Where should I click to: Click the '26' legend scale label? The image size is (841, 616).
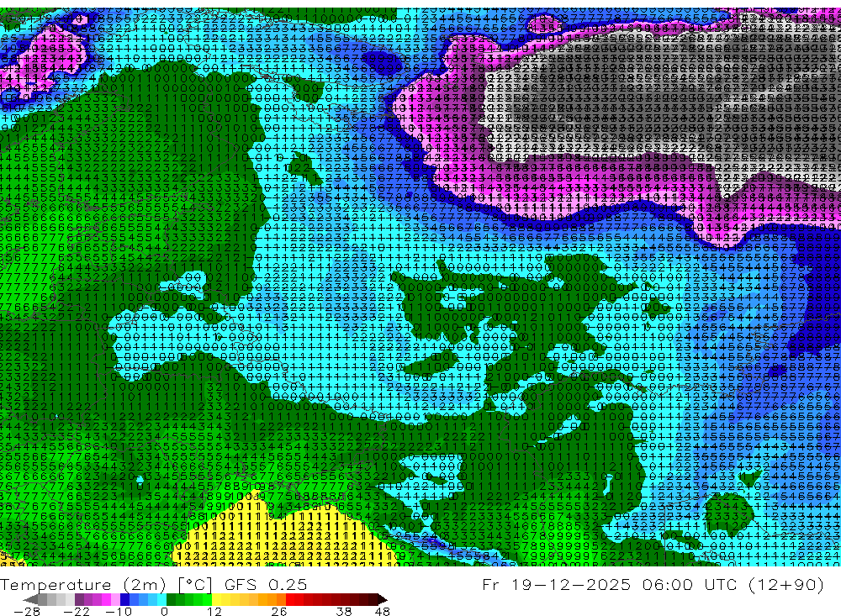279,612
